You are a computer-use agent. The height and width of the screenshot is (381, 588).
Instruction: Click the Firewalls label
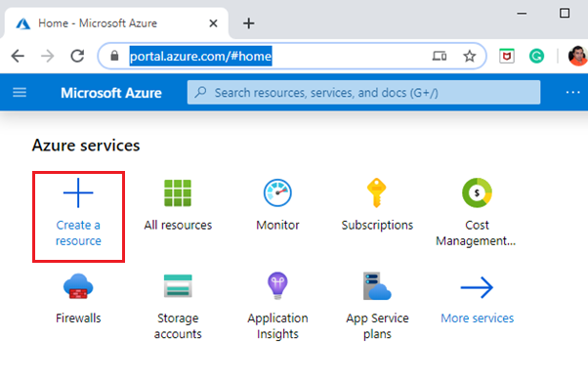(78, 318)
